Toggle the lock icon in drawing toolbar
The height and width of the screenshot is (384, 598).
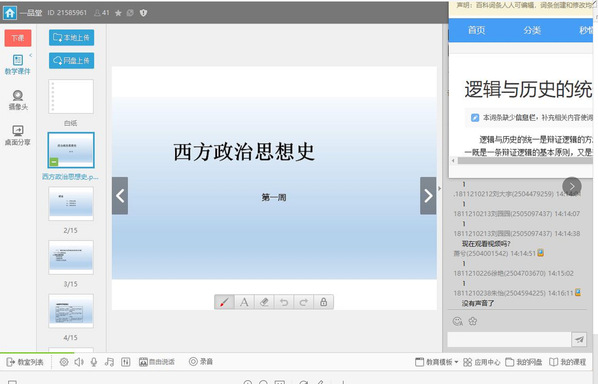tap(323, 302)
